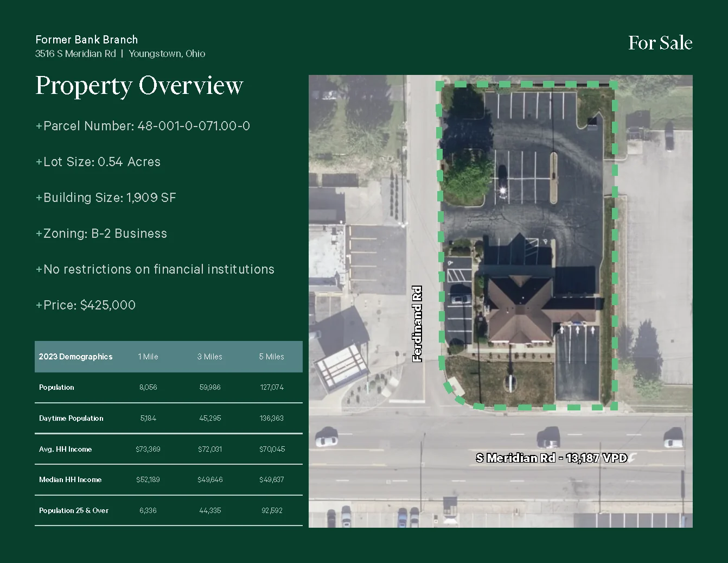This screenshot has width=728, height=563.
Task: Click 'Youngstown, Ohio' in the header
Action: [x=167, y=54]
